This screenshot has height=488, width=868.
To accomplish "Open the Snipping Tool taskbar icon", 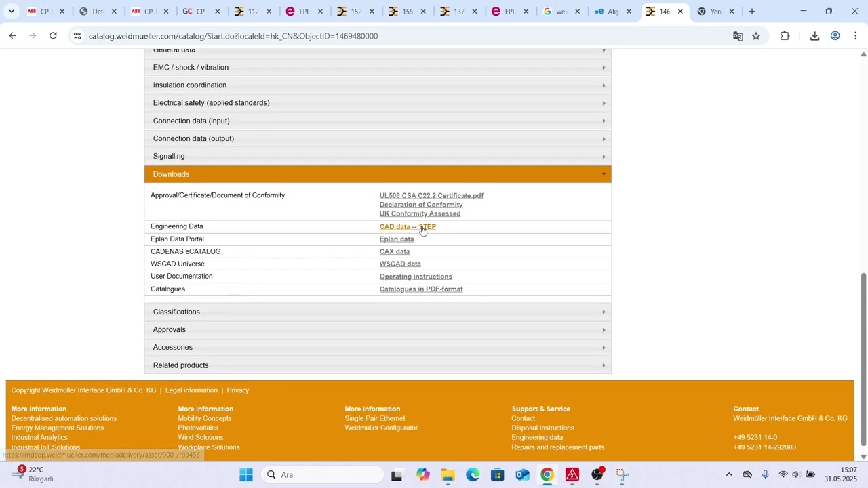I will click(x=623, y=475).
